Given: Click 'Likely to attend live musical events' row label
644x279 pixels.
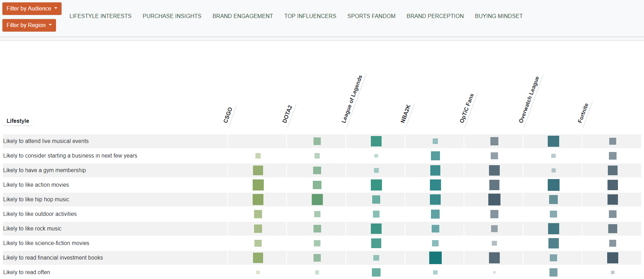Looking at the screenshot, I should coord(46,141).
